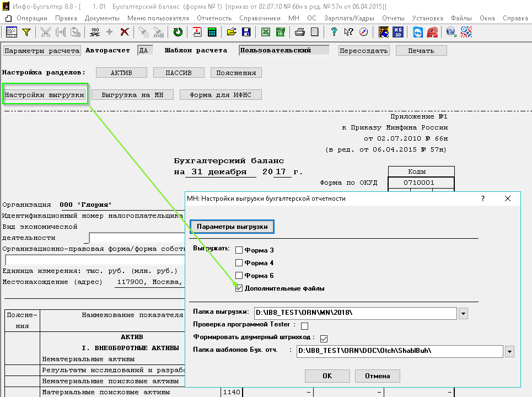Click the Пересоздать button
The image size is (532, 397).
364,51
